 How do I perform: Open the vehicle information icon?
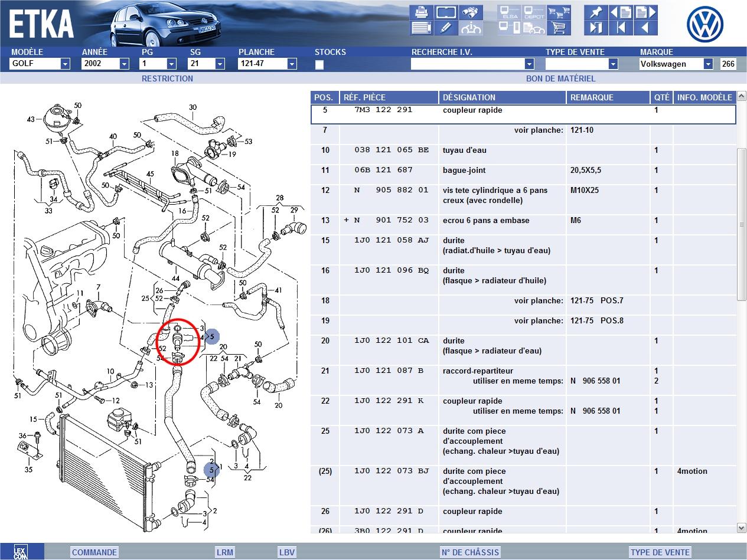(471, 27)
